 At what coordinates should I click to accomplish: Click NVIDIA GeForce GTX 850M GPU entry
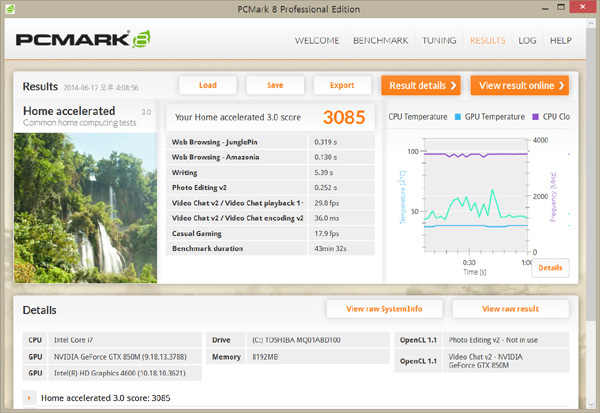tap(125, 357)
